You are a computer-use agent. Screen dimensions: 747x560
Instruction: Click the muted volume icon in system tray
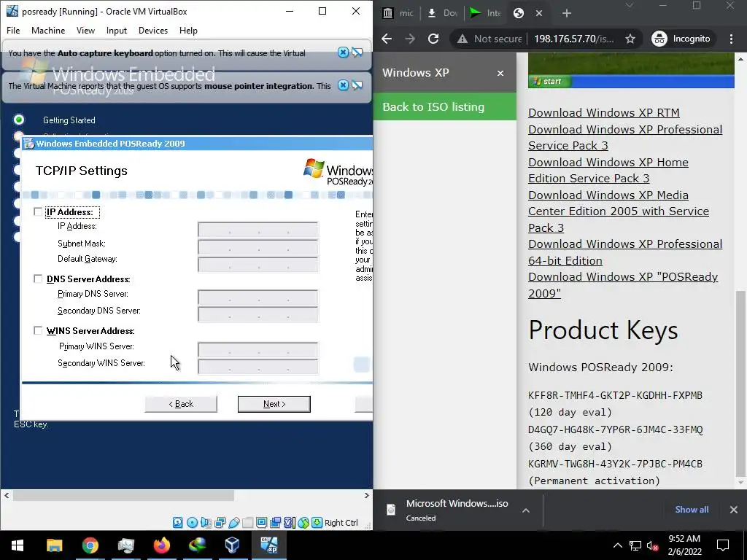[x=652, y=545]
